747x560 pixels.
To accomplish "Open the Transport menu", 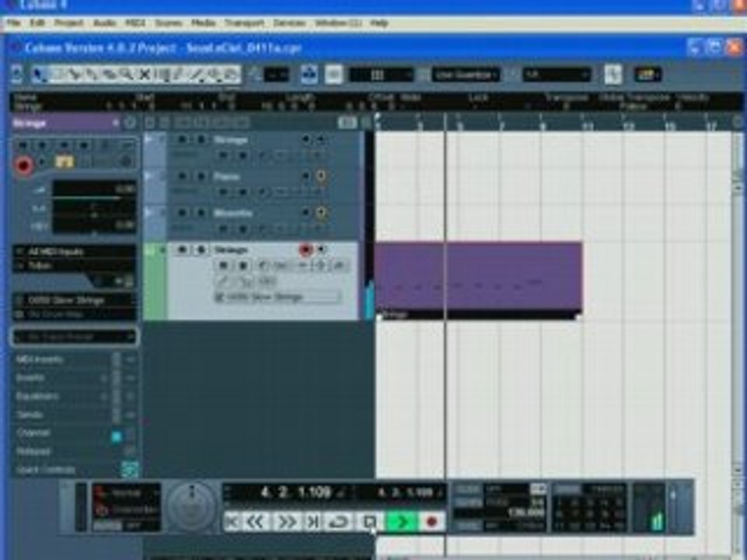I will coord(244,23).
